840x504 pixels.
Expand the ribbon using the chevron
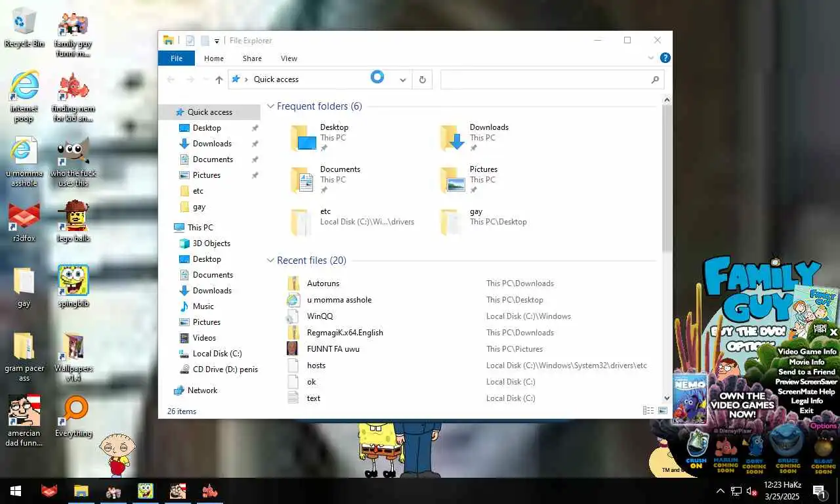(x=651, y=58)
